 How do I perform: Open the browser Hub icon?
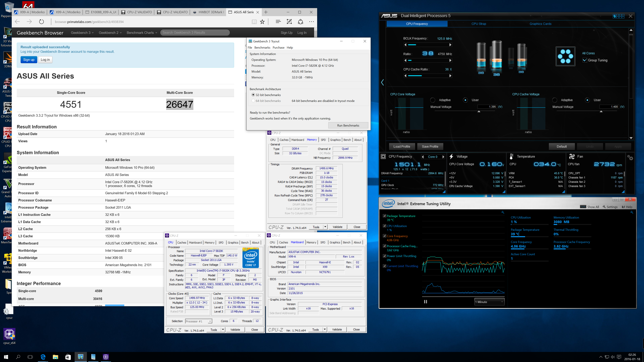[x=278, y=22]
